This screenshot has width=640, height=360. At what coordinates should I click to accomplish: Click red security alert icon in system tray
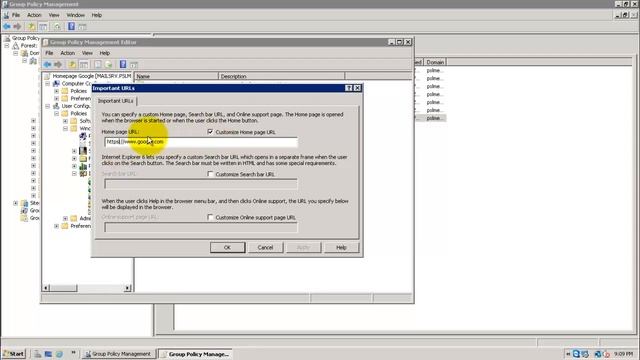[606, 354]
